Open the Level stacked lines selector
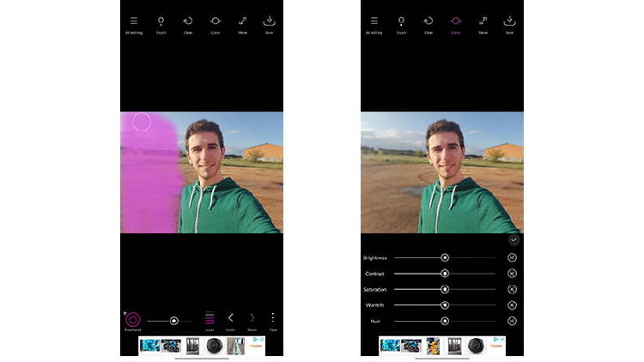Viewport: 644px width, 362px height. click(x=209, y=318)
